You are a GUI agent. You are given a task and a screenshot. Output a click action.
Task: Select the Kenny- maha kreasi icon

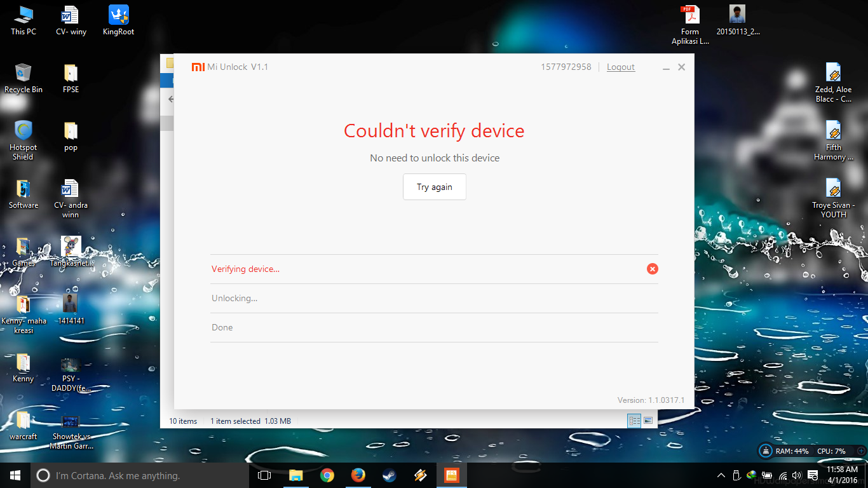pyautogui.click(x=24, y=314)
